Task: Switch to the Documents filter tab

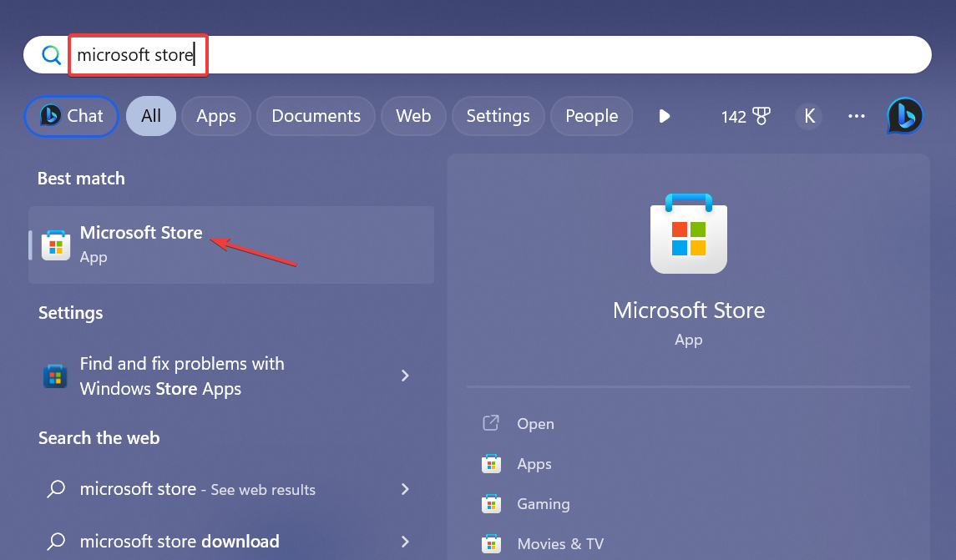Action: tap(316, 116)
